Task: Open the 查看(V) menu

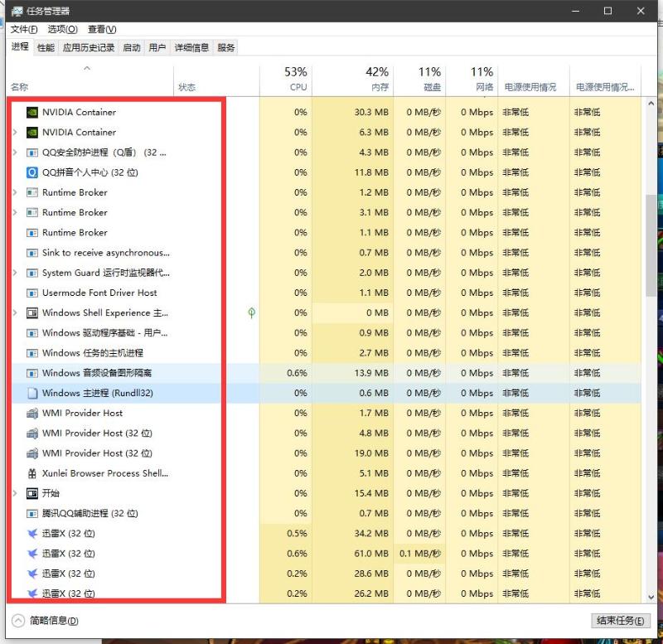Action: [x=102, y=29]
